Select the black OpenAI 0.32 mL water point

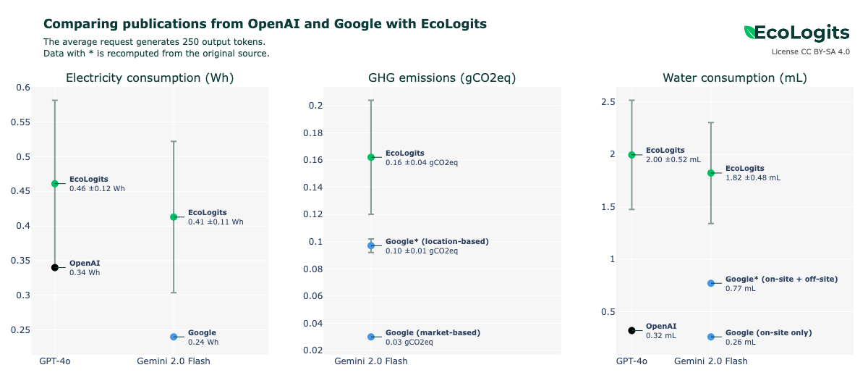coord(631,330)
